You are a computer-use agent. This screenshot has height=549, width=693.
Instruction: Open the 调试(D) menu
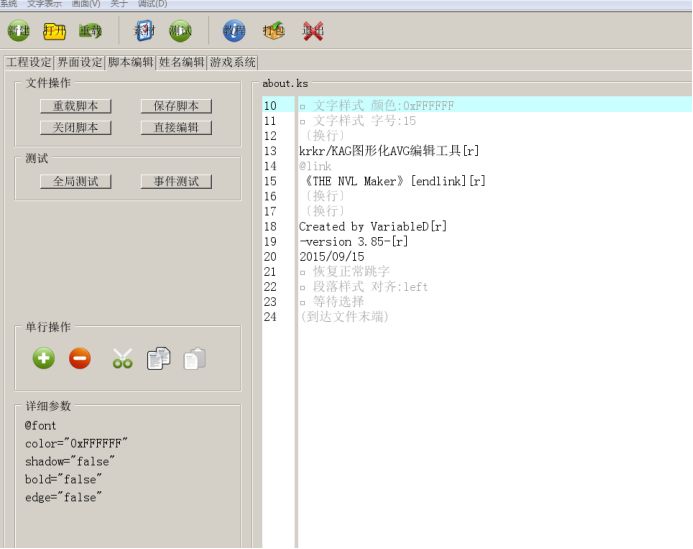pos(153,4)
